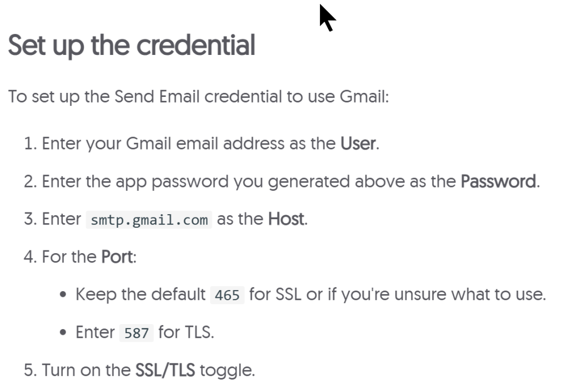Click the smtp.gmail.com code snippet
This screenshot has width=580, height=392.
(149, 220)
